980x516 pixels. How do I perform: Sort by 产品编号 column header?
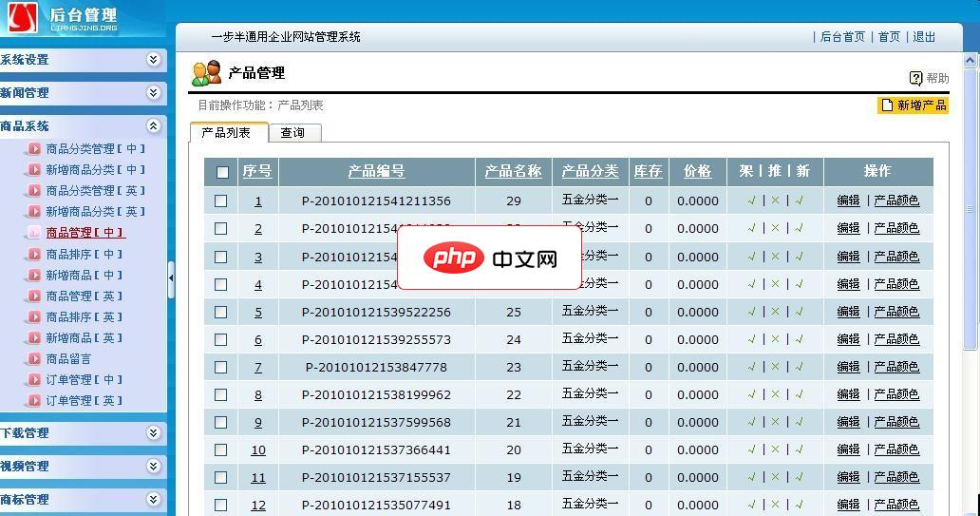click(x=376, y=171)
